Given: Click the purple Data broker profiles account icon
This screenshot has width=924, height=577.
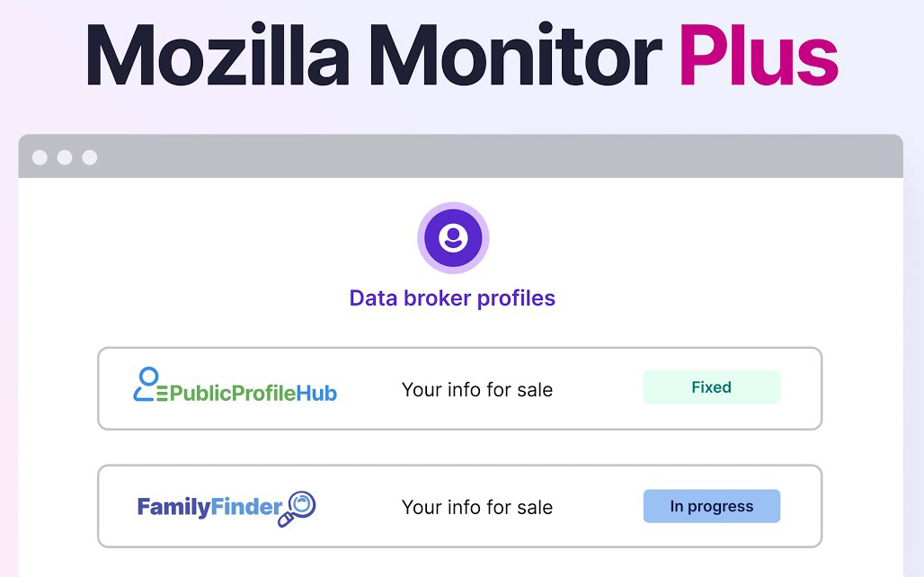Looking at the screenshot, I should coord(453,237).
